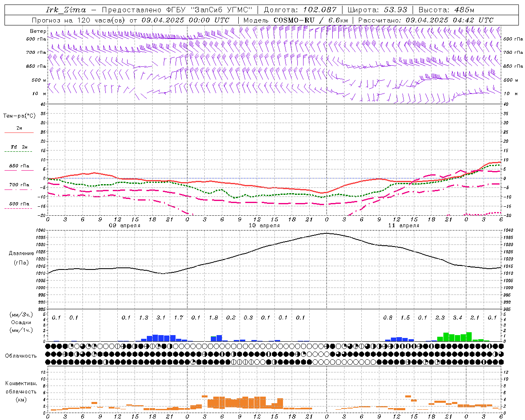This screenshot has width=525, height=420.
Task: Click the elevation value "Высота: 485м"
Action: 446,10
